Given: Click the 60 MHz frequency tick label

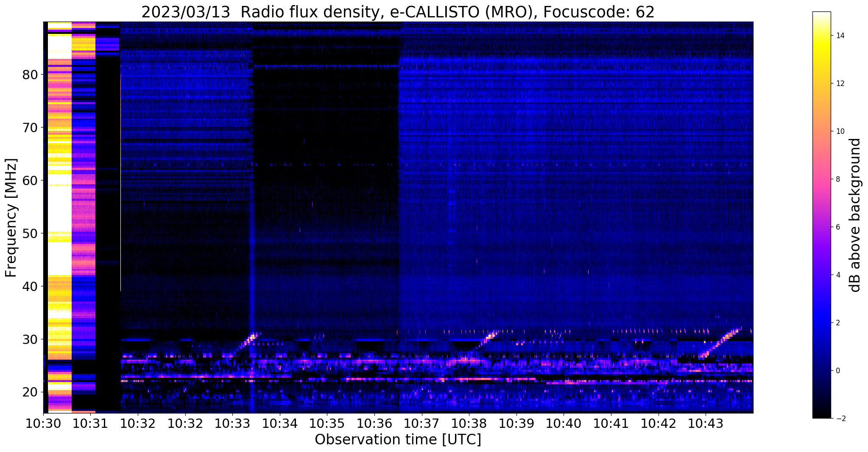Looking at the screenshot, I should [x=30, y=180].
